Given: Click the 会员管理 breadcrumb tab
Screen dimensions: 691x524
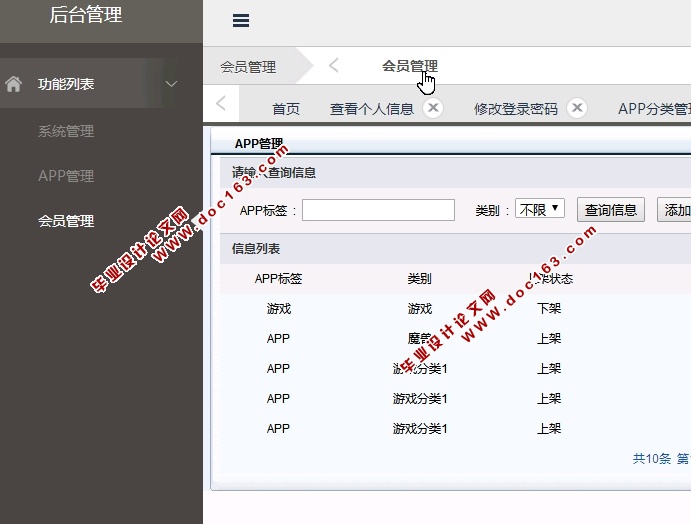Looking at the screenshot, I should pos(248,67).
